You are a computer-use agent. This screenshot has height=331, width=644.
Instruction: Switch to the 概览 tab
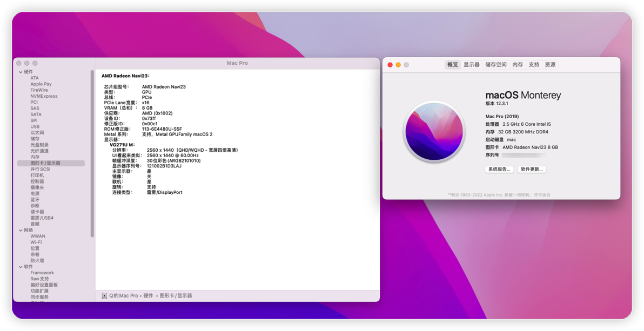click(x=453, y=64)
